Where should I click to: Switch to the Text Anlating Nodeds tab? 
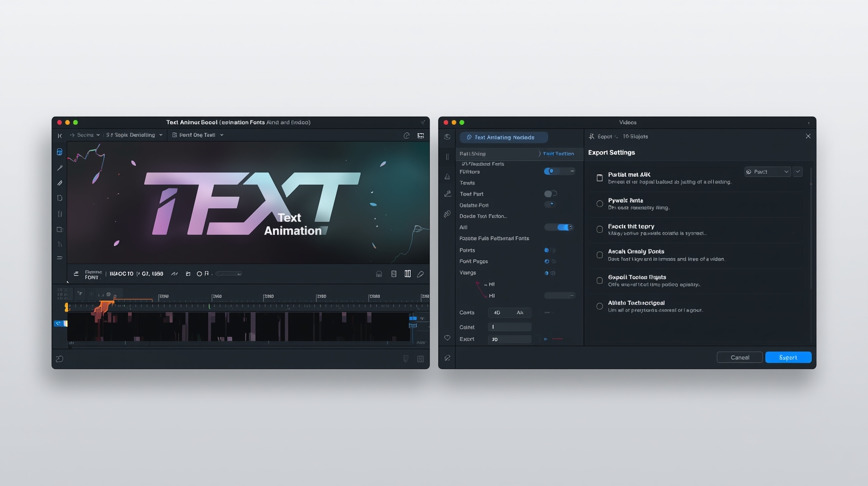(x=503, y=138)
